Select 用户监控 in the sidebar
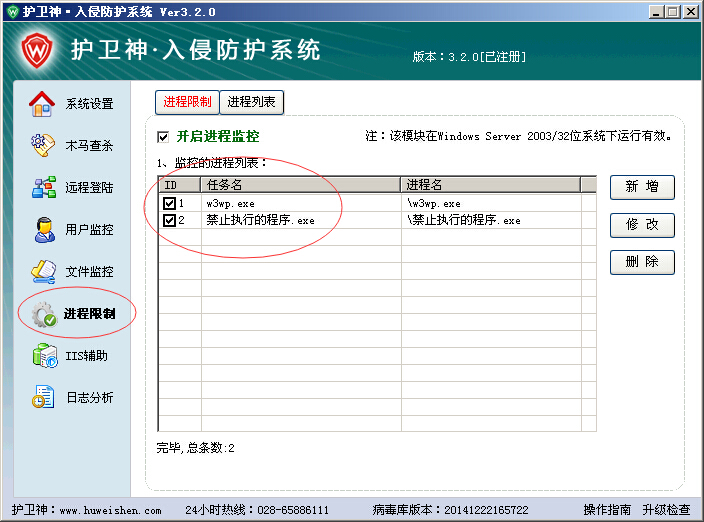 [x=89, y=229]
